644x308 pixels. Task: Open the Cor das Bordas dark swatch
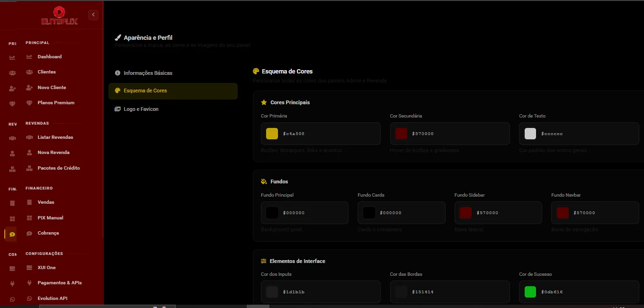tap(401, 292)
